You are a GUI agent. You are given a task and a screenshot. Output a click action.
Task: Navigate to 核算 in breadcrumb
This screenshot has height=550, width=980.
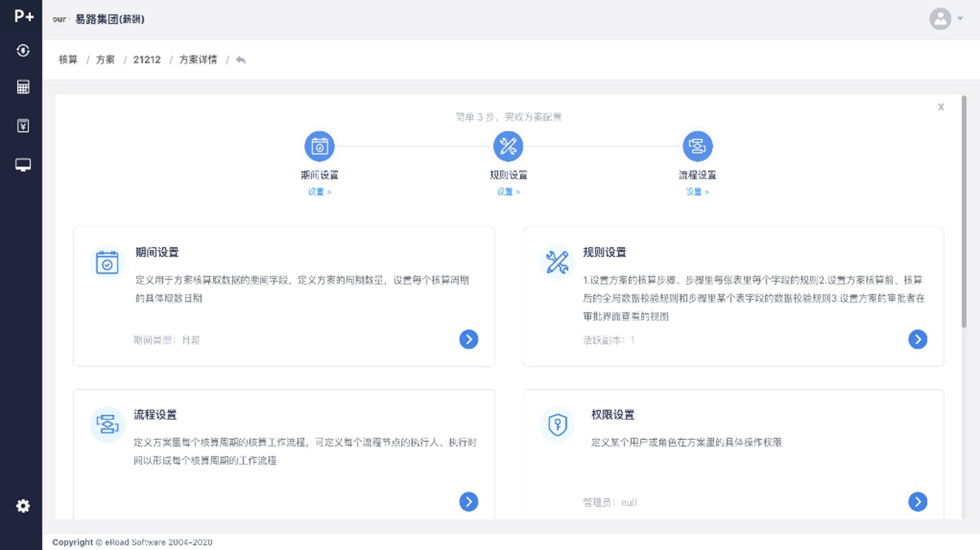click(x=69, y=60)
